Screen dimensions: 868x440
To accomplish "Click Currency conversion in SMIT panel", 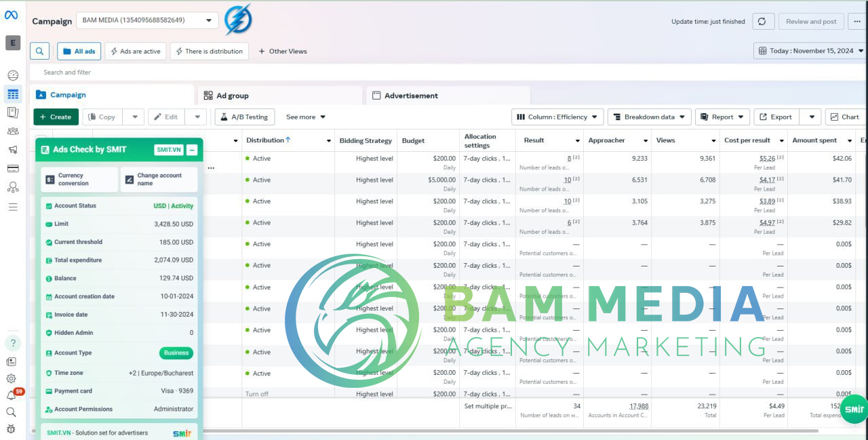I will [x=79, y=180].
